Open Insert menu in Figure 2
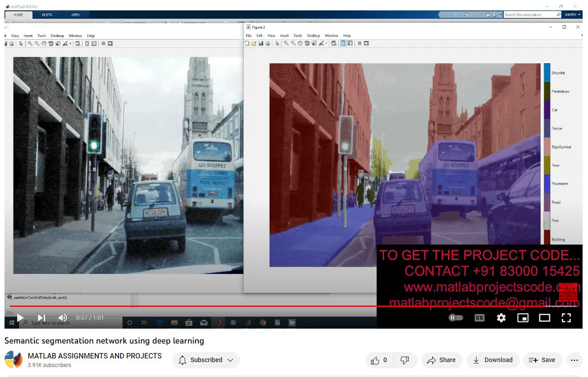The height and width of the screenshot is (377, 588). (284, 36)
